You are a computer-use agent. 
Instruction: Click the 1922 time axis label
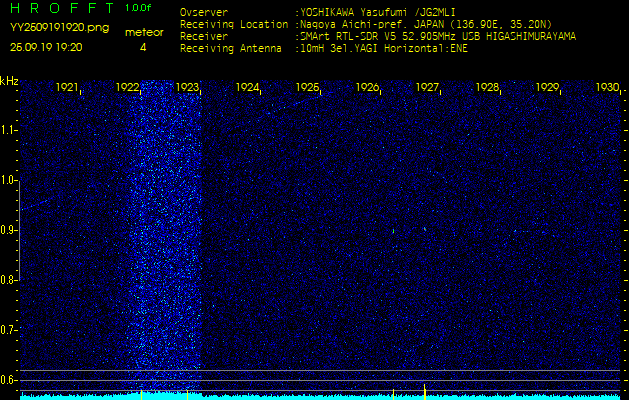(127, 87)
